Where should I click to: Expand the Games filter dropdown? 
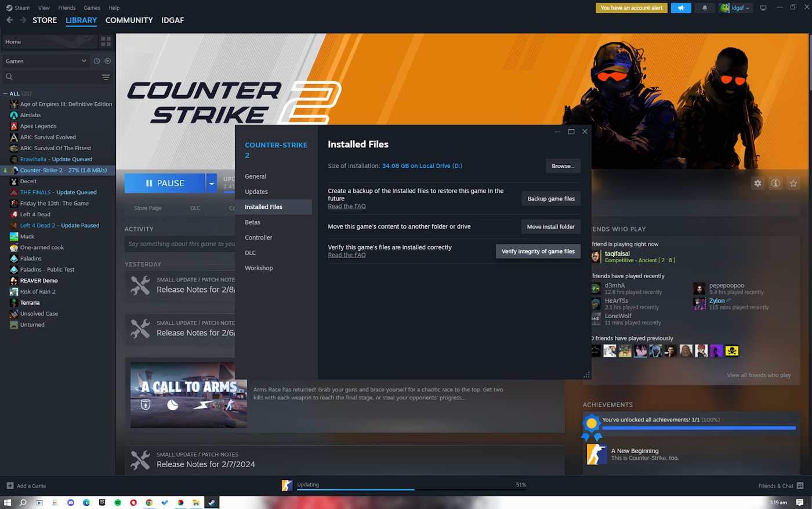tap(84, 61)
